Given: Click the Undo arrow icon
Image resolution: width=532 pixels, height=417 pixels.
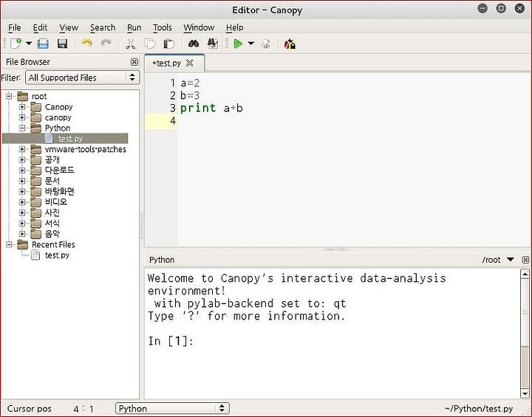Looking at the screenshot, I should pos(87,43).
